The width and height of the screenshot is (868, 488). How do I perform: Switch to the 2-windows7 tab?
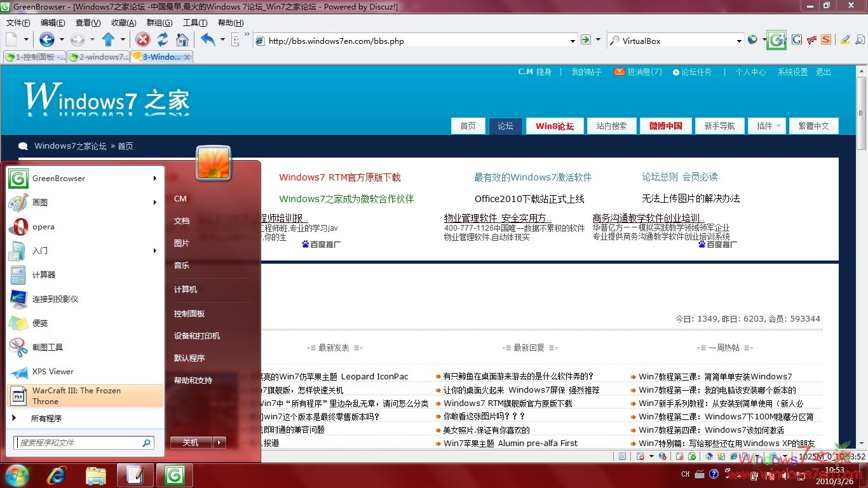[x=98, y=57]
